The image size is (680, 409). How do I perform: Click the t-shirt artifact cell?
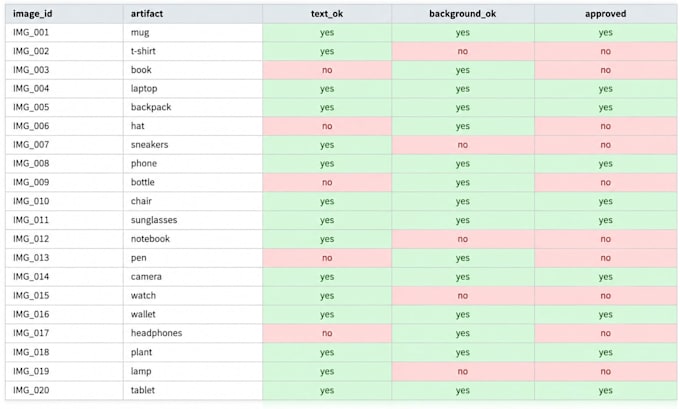tap(193, 51)
